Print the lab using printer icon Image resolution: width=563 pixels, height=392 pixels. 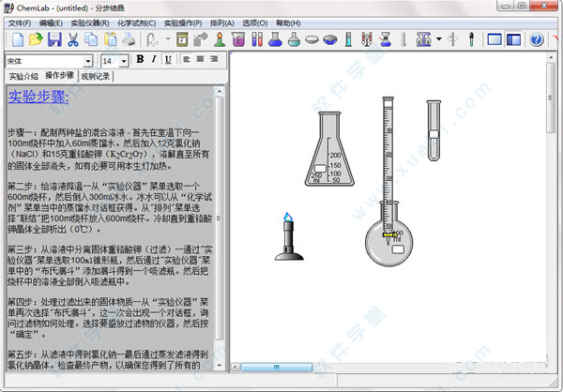tap(129, 39)
